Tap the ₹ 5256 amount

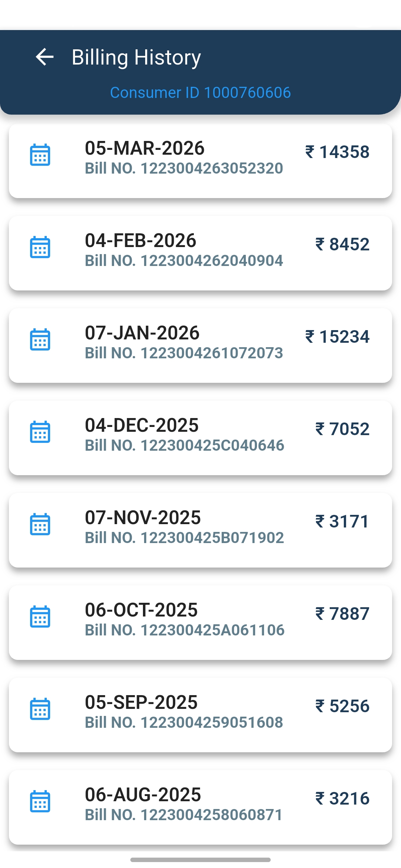(x=342, y=706)
